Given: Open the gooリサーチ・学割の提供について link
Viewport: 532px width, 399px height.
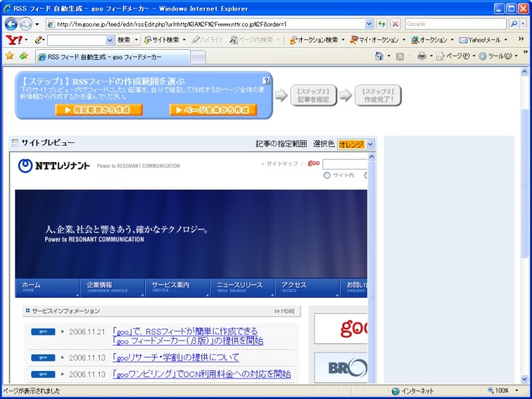Looking at the screenshot, I should (176, 357).
